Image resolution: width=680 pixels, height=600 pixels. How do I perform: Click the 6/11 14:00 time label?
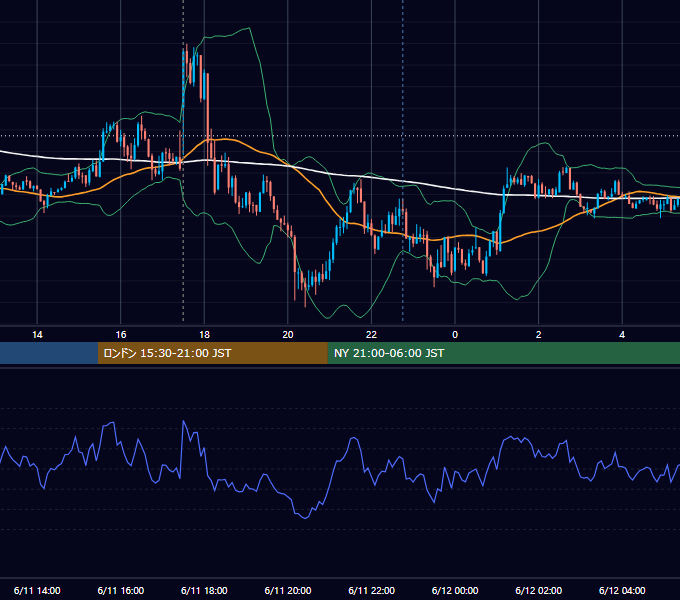37,590
